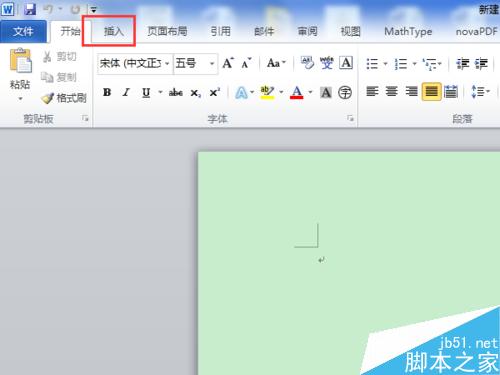This screenshot has width=500, height=375.
Task: Open the 字体 (Font) dialog launcher
Action: (x=350, y=118)
